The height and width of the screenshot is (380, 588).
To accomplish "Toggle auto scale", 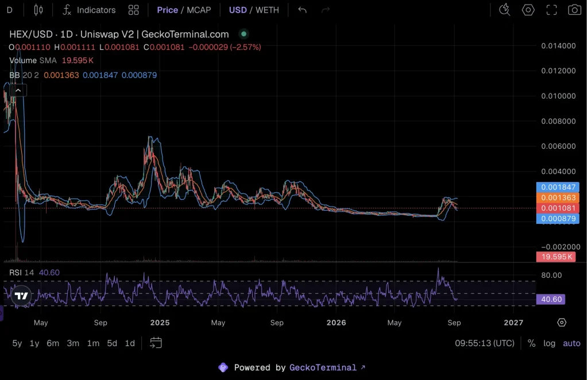I will point(571,343).
